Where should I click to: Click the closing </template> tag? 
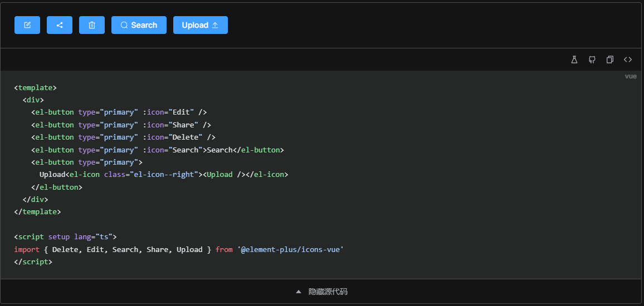click(37, 211)
